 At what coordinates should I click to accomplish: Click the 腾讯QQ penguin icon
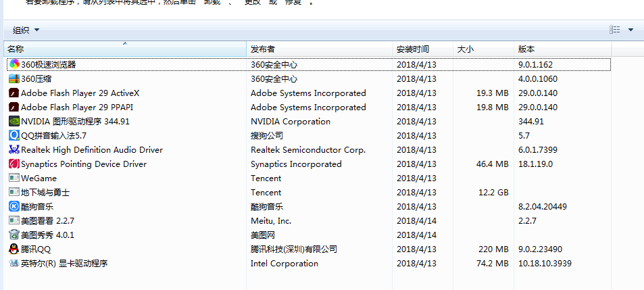pos(14,249)
